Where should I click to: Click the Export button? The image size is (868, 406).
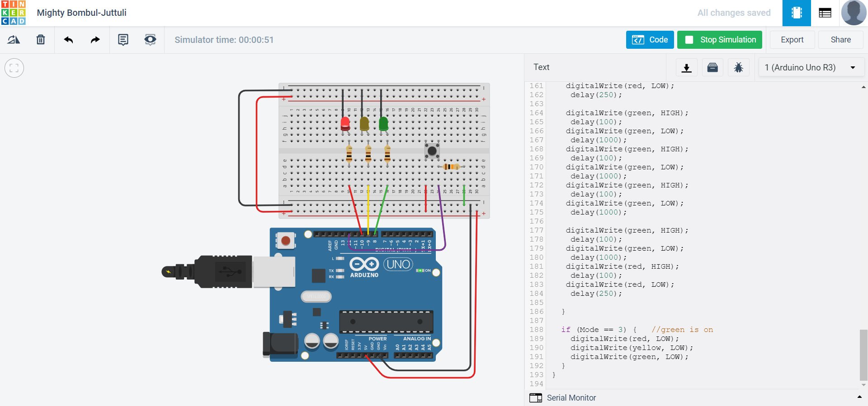(x=792, y=40)
